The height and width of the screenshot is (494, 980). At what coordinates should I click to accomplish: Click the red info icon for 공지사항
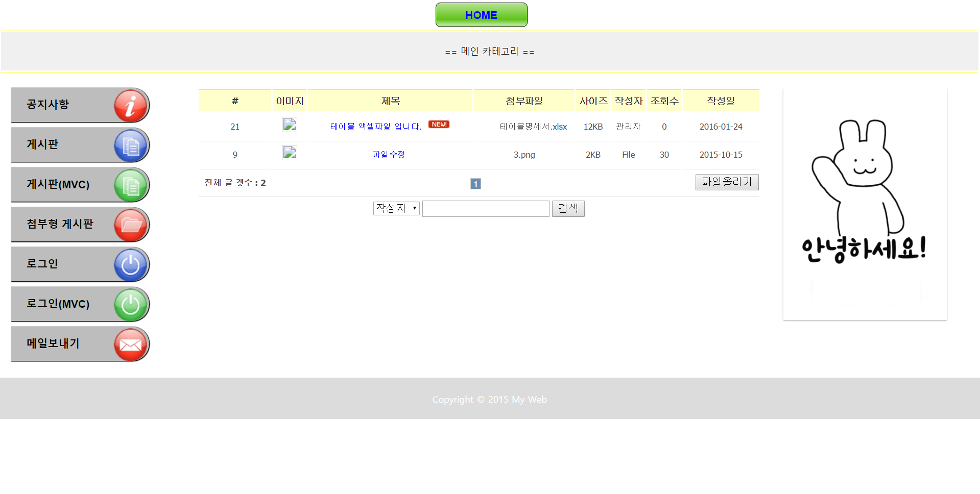[131, 106]
